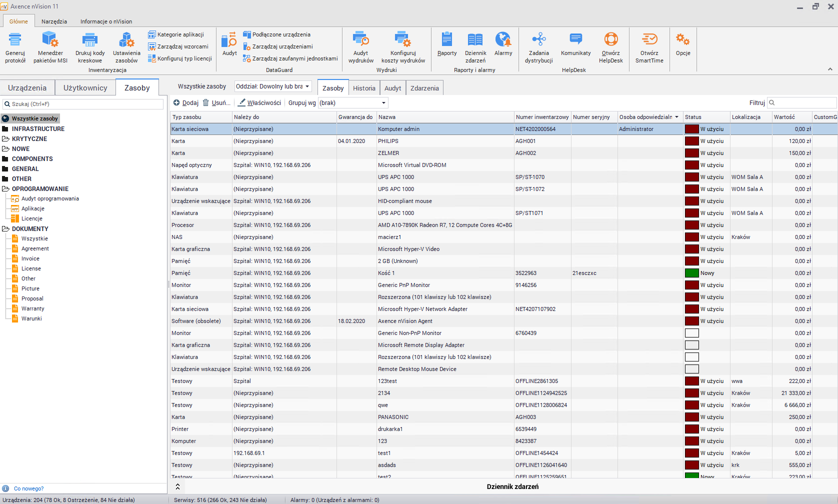Click the green Nowy status swatch
Image resolution: width=838 pixels, height=504 pixels.
[x=691, y=273]
